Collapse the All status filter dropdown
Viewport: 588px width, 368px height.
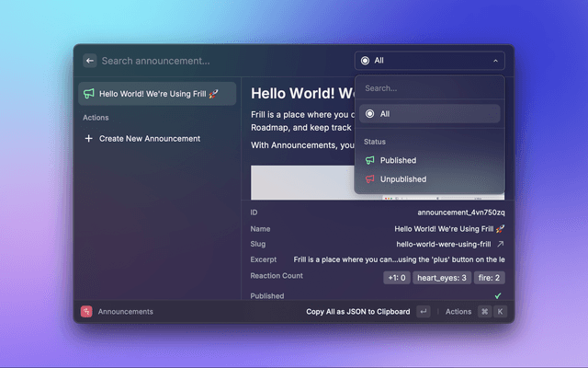coord(429,61)
